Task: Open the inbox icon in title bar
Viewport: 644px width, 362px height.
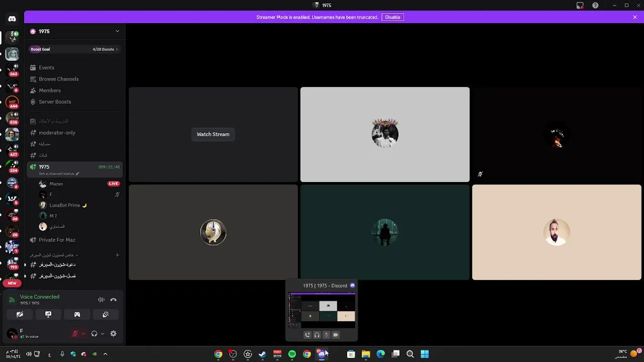Action: (580, 6)
